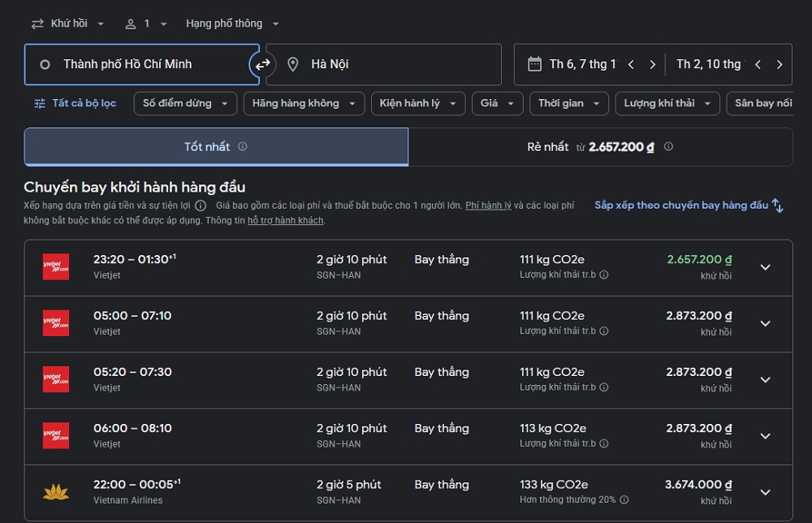
Task: Click Vietjet logo of 05:00 flight
Action: pyautogui.click(x=56, y=324)
